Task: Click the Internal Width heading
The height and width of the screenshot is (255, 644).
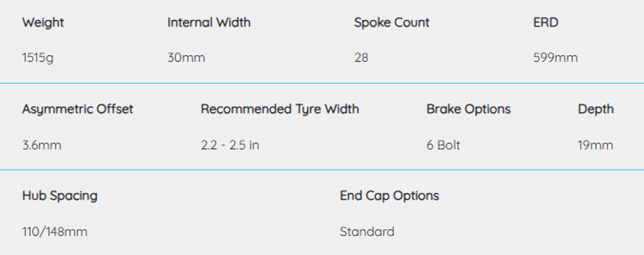Action: coord(209,22)
